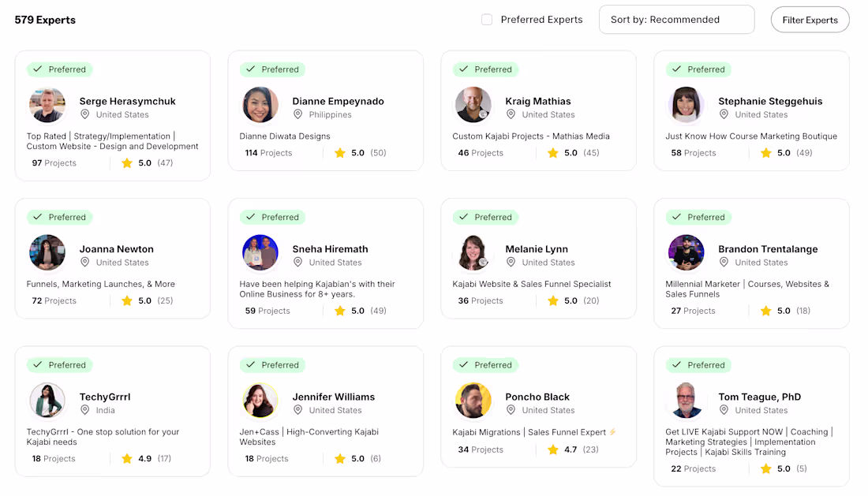Click Brandon Trentalange's avatar photo
Screen dimensions: 868x496
pos(687,252)
